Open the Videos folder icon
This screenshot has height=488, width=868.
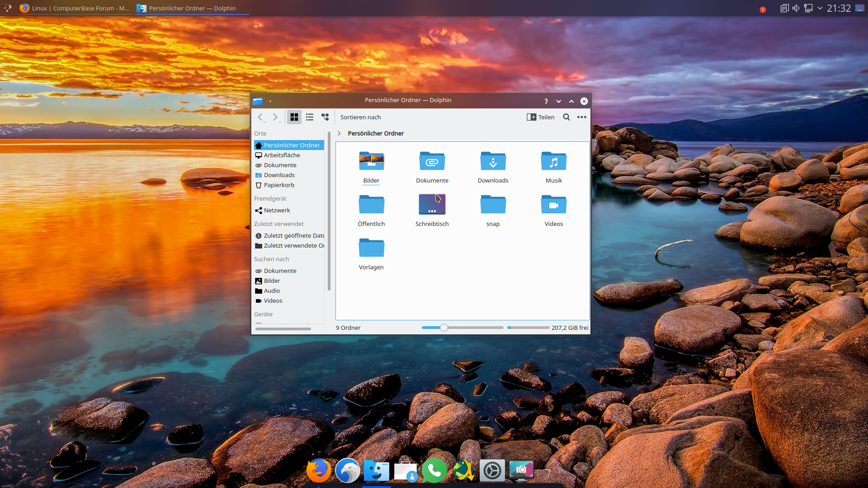pyautogui.click(x=553, y=205)
